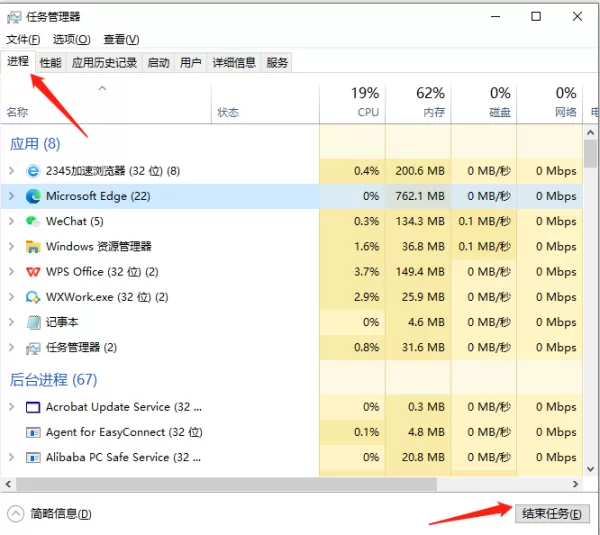Click the Windows 资源管理器 folder icon
Viewport: 600px width, 535px height.
pyautogui.click(x=33, y=247)
